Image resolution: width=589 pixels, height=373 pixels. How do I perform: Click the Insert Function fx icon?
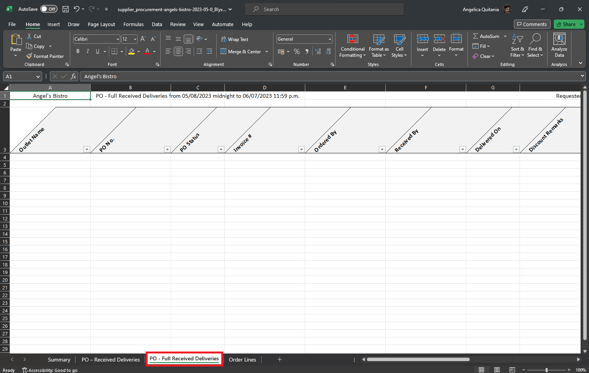(73, 76)
